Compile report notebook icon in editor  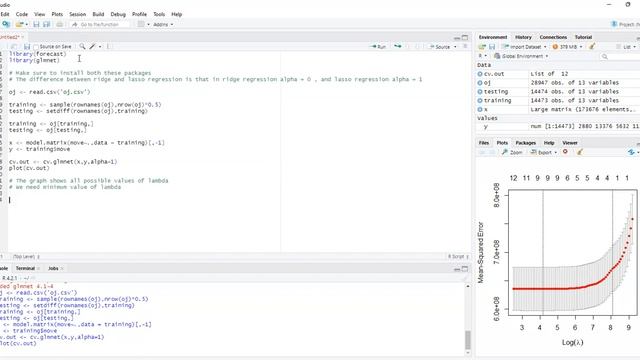coord(108,47)
